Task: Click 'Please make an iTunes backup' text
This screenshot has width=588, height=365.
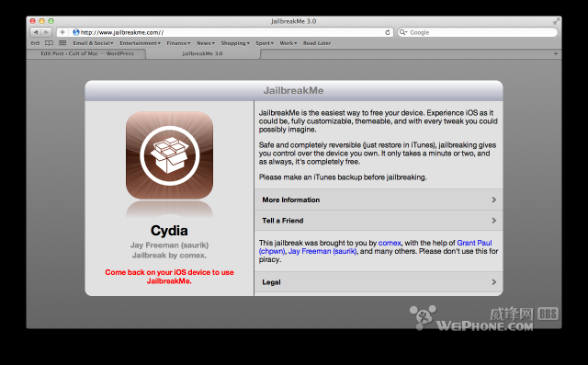Action: (343, 177)
